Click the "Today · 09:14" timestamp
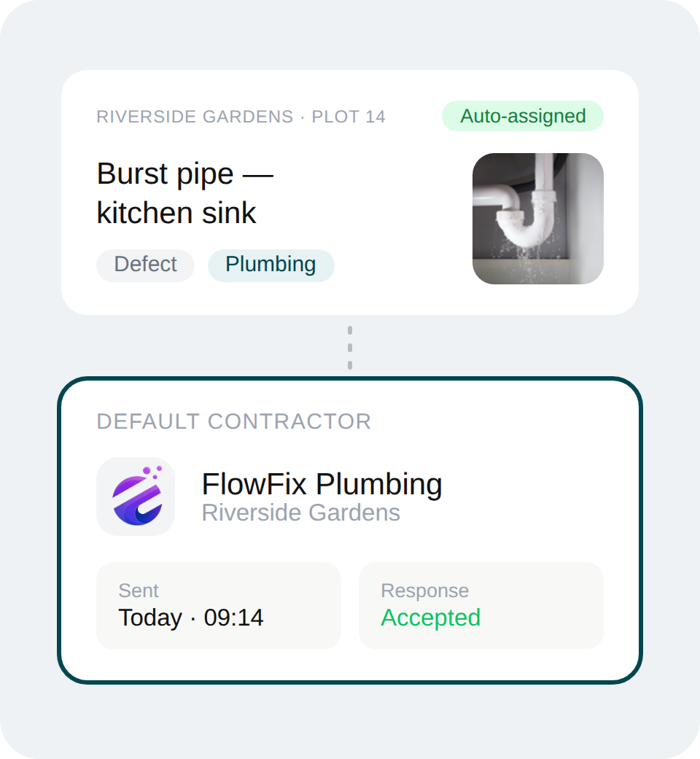Image resolution: width=700 pixels, height=759 pixels. click(x=190, y=618)
